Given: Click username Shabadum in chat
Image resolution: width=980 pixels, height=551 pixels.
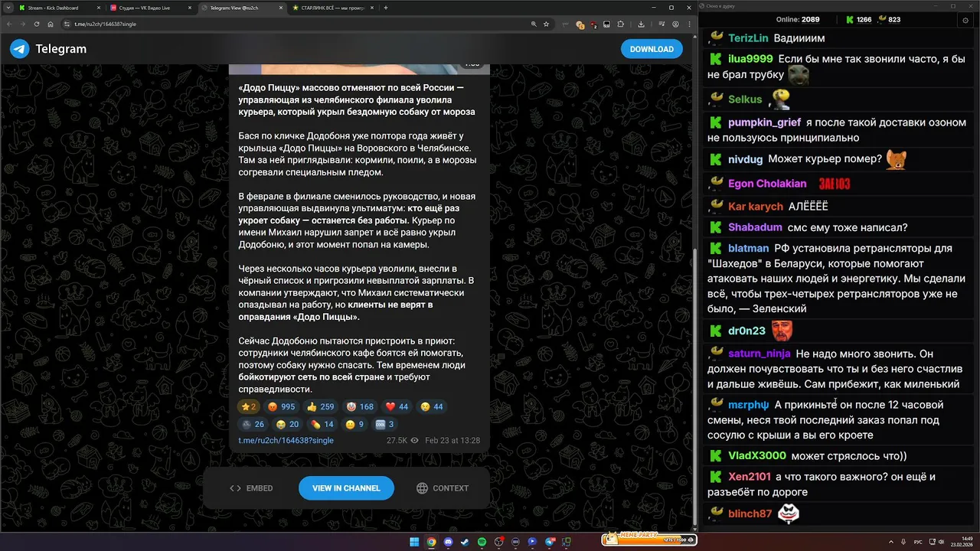Looking at the screenshot, I should click(x=755, y=227).
